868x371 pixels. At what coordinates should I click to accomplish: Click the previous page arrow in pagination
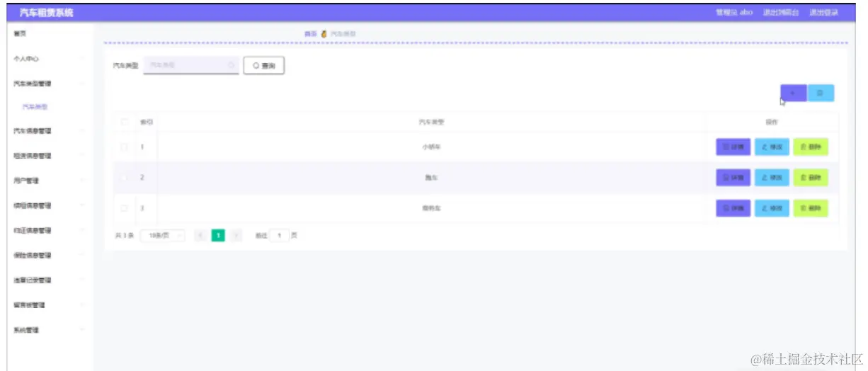coord(200,236)
